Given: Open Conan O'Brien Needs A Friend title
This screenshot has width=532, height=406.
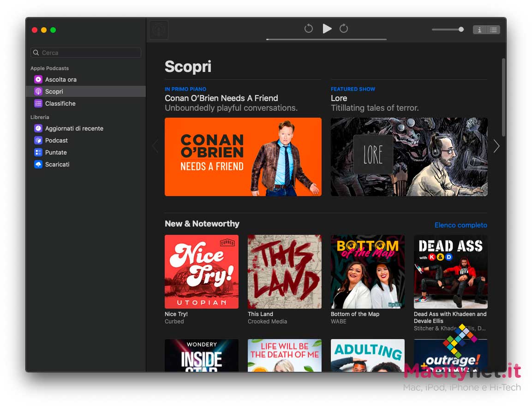Looking at the screenshot, I should [x=221, y=98].
